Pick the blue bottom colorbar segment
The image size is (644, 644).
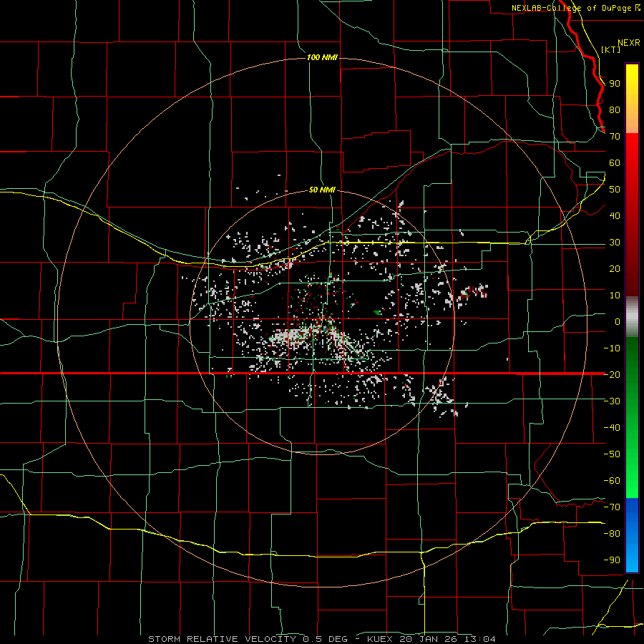pos(632,535)
